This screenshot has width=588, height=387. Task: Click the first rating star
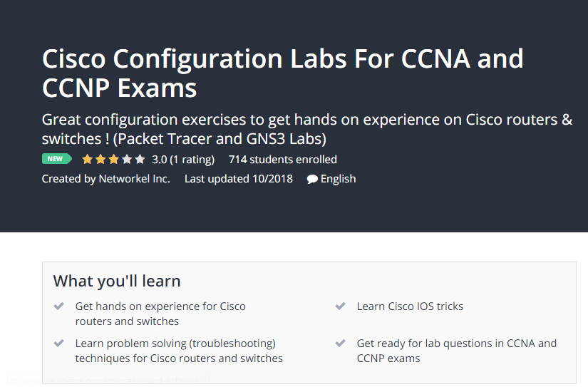tap(88, 160)
